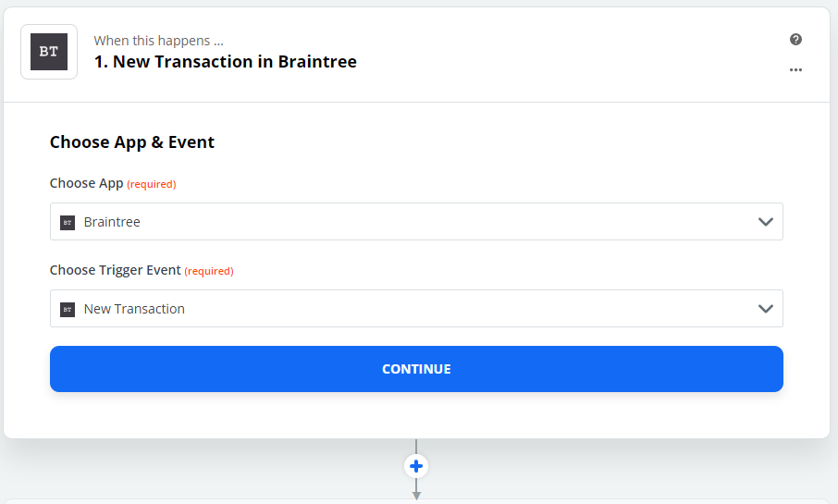Expand the Choose Trigger Event dropdown chevron
The height and width of the screenshot is (504, 838).
tap(765, 309)
